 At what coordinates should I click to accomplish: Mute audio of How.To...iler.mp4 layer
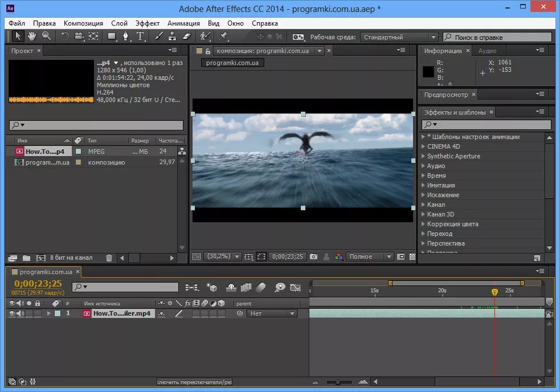(20, 313)
